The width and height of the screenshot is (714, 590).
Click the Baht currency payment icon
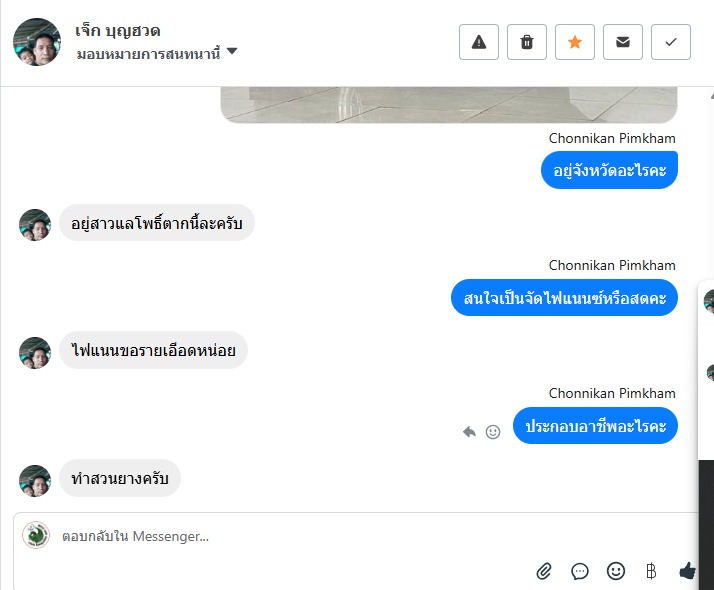(x=651, y=571)
